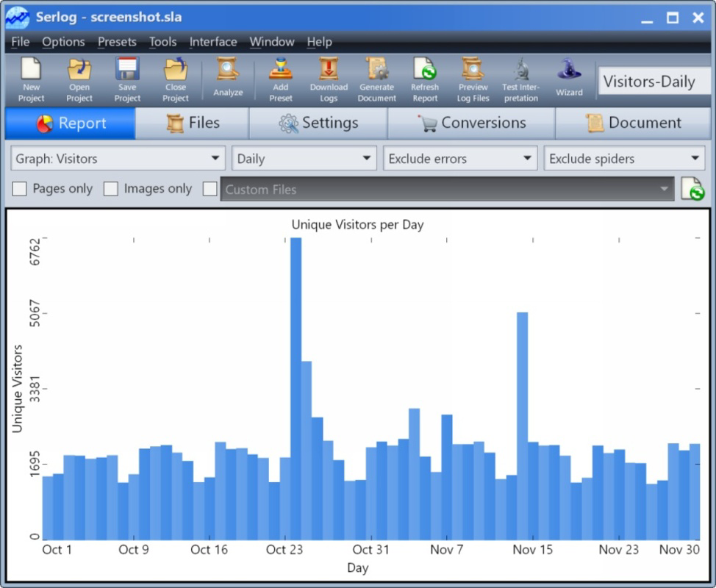Click the tallest bar at Oct 23
716x588 pixels.
(x=296, y=388)
